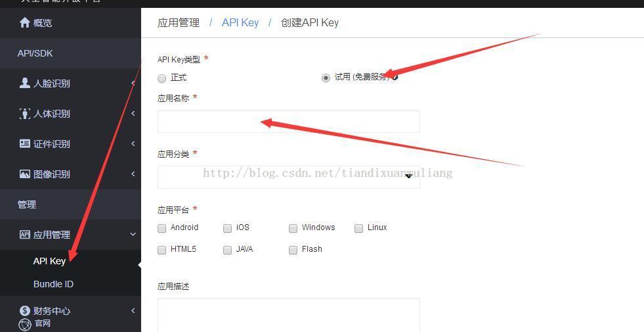Open Bundle ID in the sidebar
This screenshot has width=644, height=332.
tap(53, 284)
